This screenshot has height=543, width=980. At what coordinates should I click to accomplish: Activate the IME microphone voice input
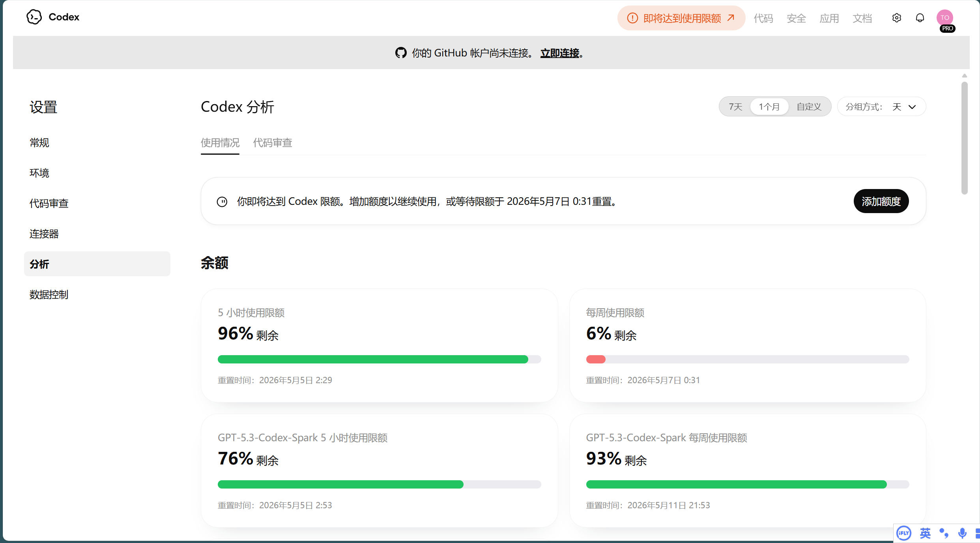pos(962,534)
